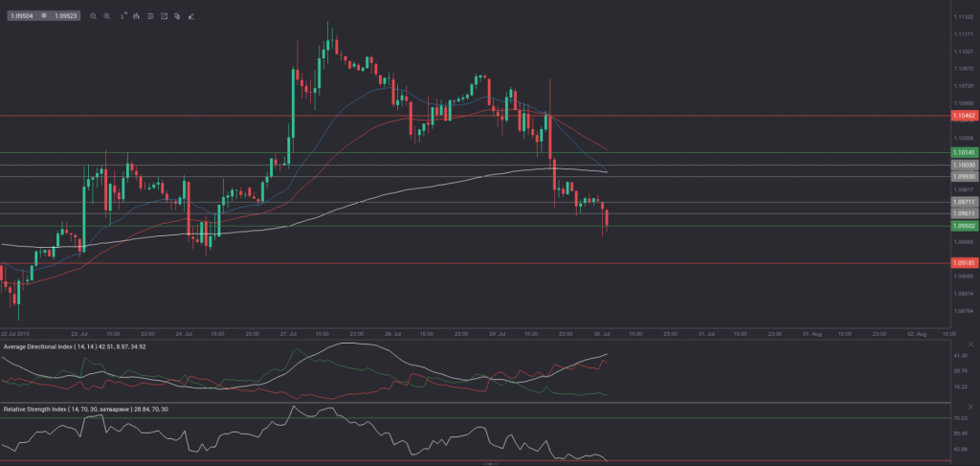Click the small square between bid and ask
980x466 pixels.
44,15
